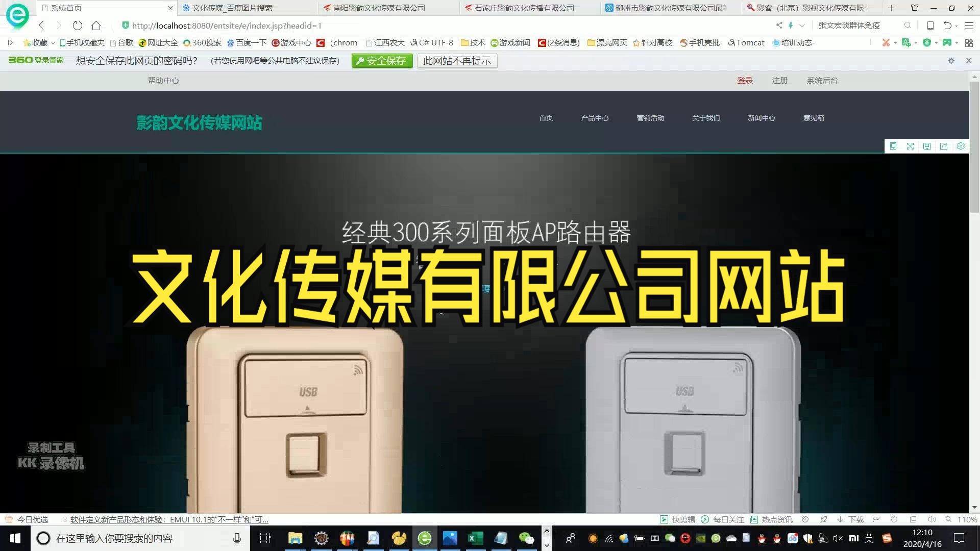
Task: Click 安全保存 button in password prompt
Action: point(382,61)
